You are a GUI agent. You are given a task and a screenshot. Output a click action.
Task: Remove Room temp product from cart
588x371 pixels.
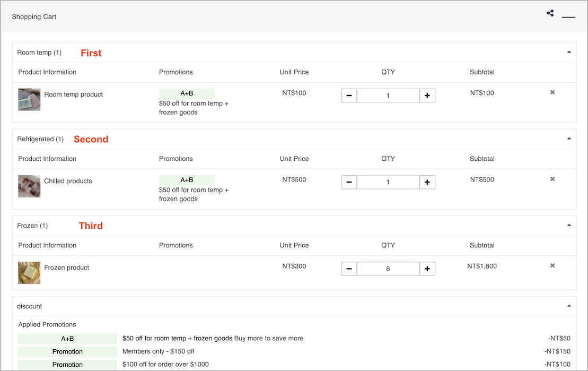552,92
